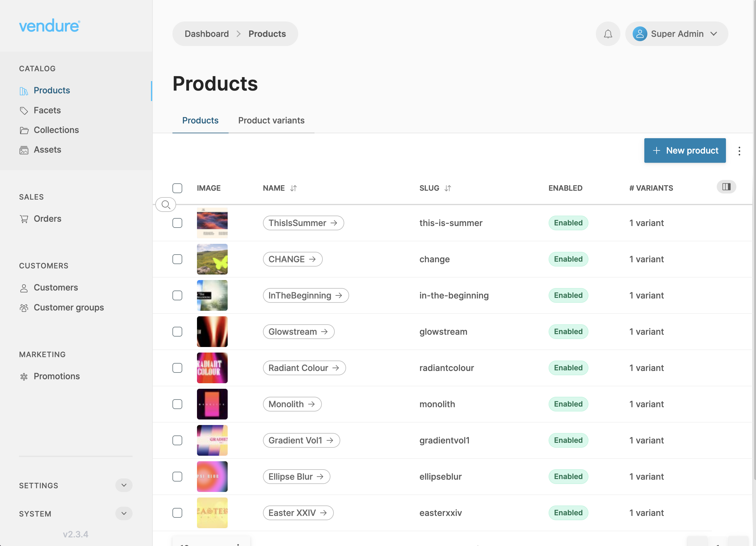Click the Super Admin avatar icon

tap(640, 34)
